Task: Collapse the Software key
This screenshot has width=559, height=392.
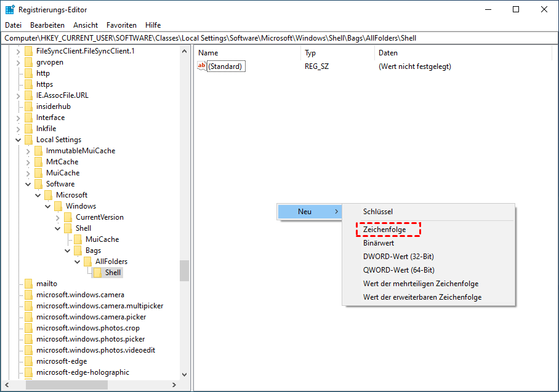Action: pyautogui.click(x=28, y=184)
